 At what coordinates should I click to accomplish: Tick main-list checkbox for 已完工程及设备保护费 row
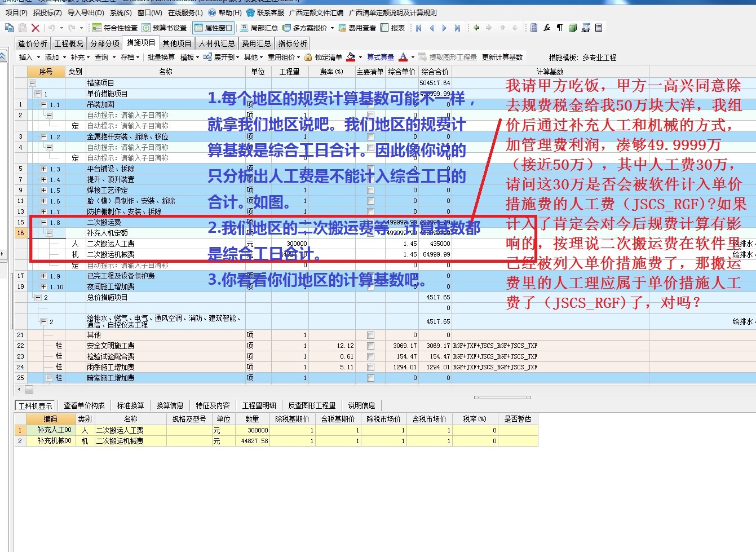pos(370,276)
